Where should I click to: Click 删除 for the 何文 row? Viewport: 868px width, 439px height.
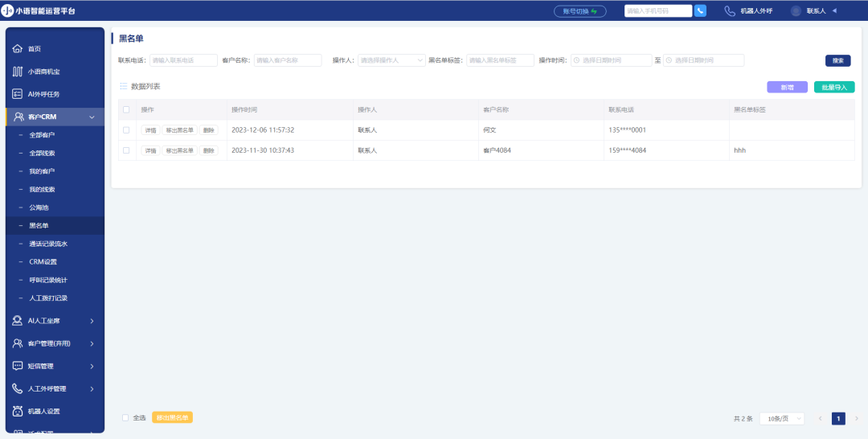tap(209, 130)
